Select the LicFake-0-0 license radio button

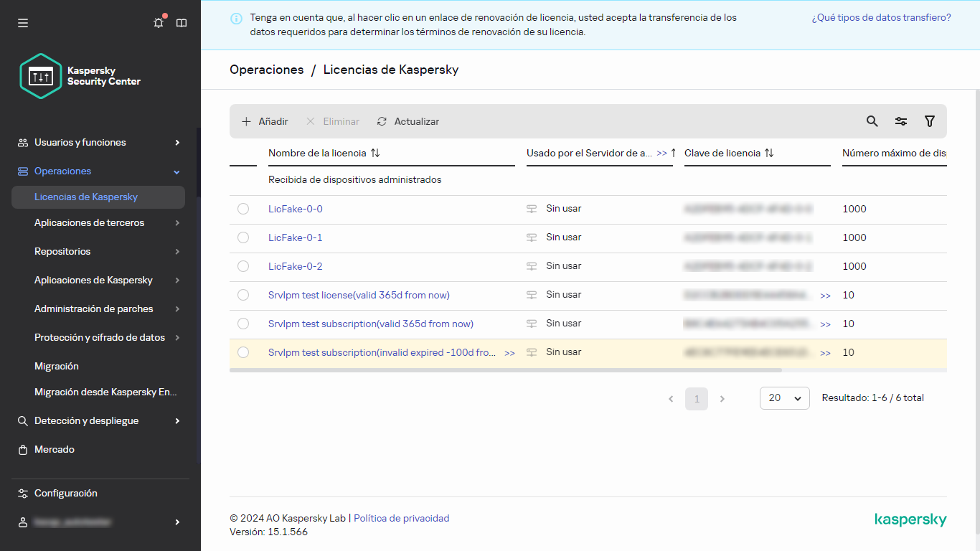pos(243,208)
